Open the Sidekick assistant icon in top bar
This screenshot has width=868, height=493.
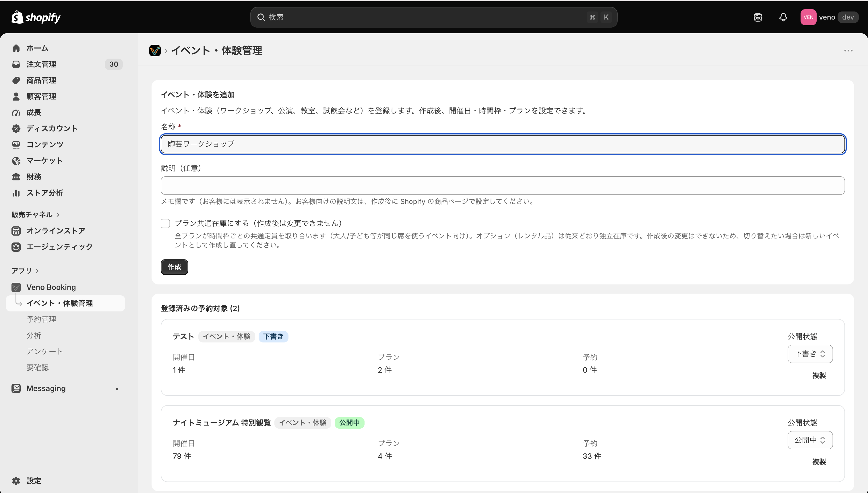(758, 17)
